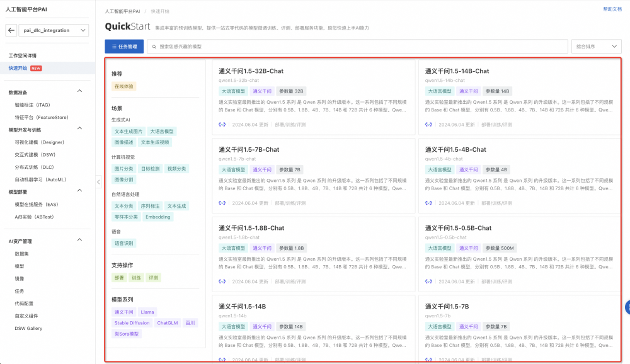Collapse the left sidebar with handle arrow
Viewport: 630px width, 364px height.
(x=98, y=182)
